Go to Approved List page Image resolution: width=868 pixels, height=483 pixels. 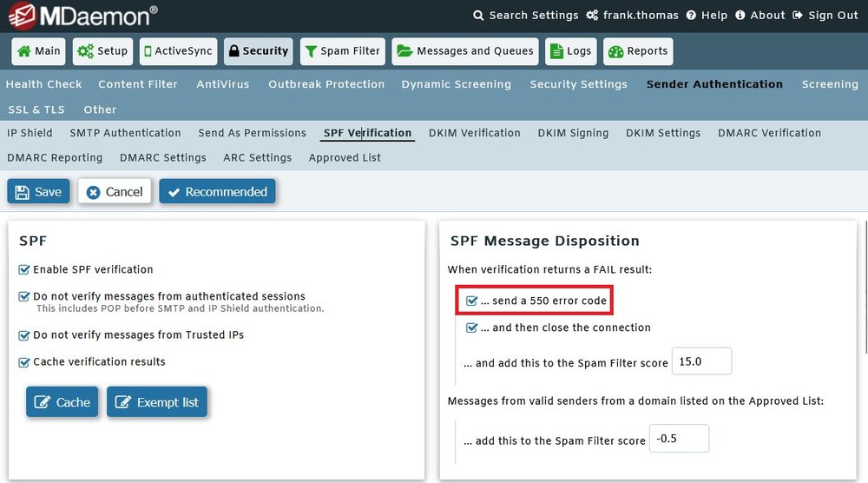coord(345,158)
